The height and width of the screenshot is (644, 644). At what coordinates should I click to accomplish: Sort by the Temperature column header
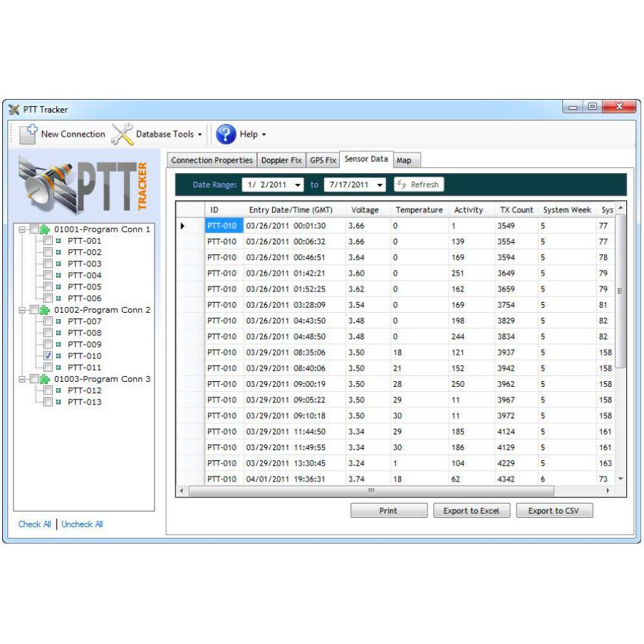pos(420,210)
